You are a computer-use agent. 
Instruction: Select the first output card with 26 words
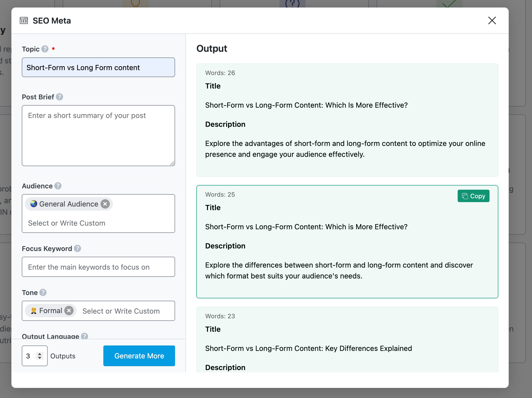pyautogui.click(x=347, y=120)
